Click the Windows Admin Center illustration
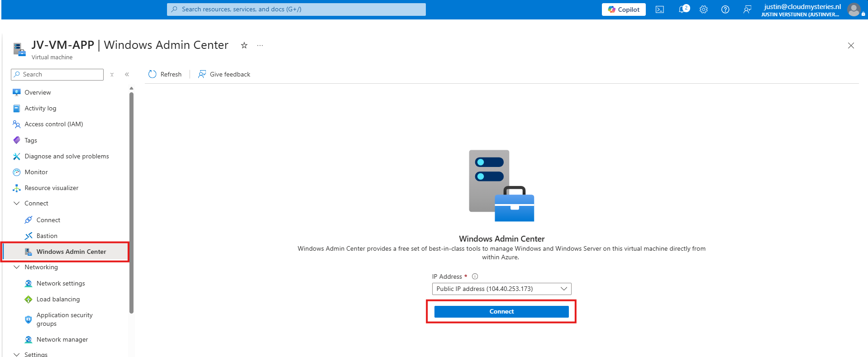The width and height of the screenshot is (868, 357). pyautogui.click(x=501, y=186)
